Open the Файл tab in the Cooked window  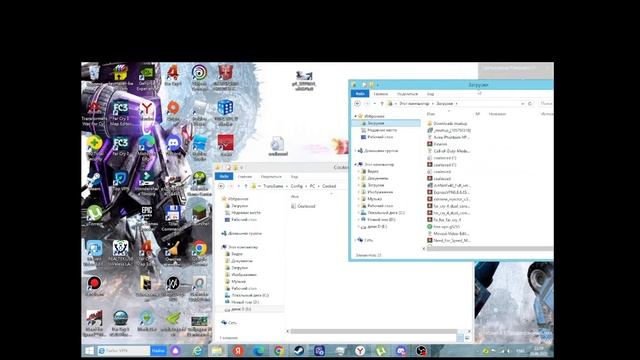tap(224, 176)
